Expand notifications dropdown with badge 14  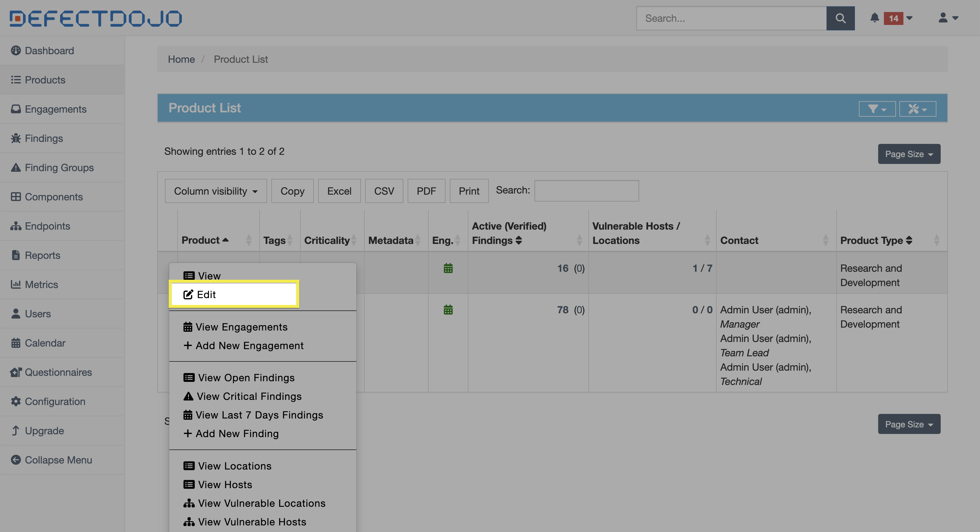(899, 18)
